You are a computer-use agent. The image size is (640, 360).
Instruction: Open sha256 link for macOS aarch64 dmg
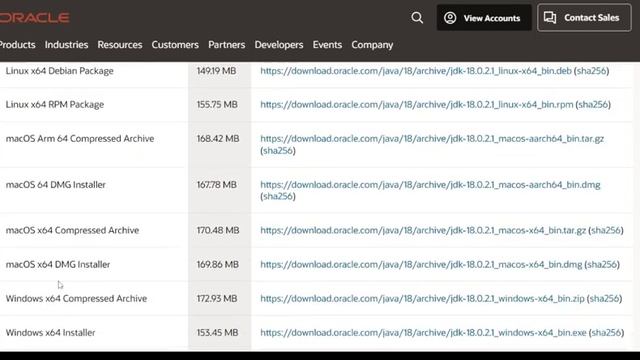coord(278,196)
